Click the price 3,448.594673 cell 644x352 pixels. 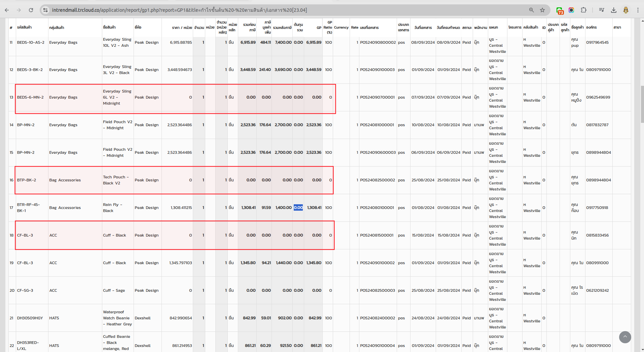(x=180, y=70)
